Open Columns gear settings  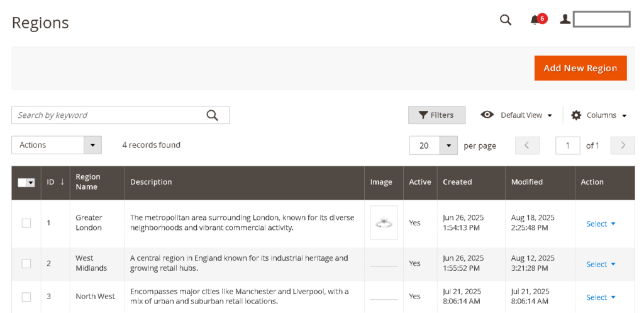pyautogui.click(x=599, y=115)
